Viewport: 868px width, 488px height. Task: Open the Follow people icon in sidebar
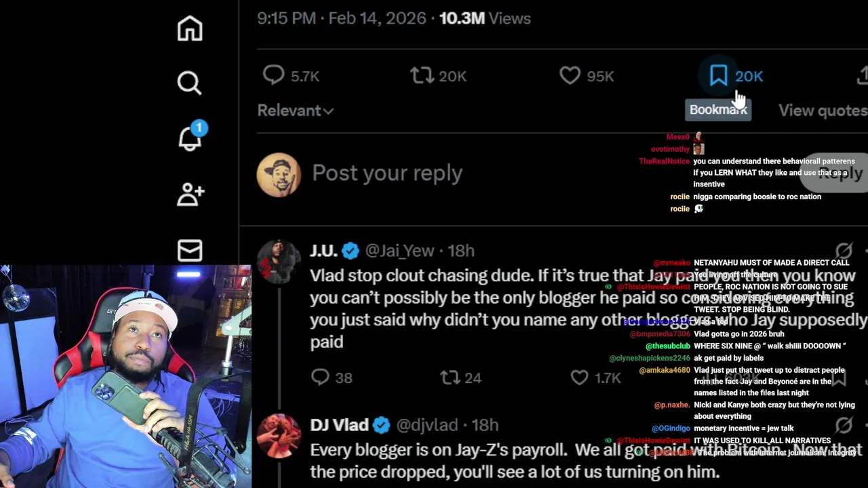(191, 194)
